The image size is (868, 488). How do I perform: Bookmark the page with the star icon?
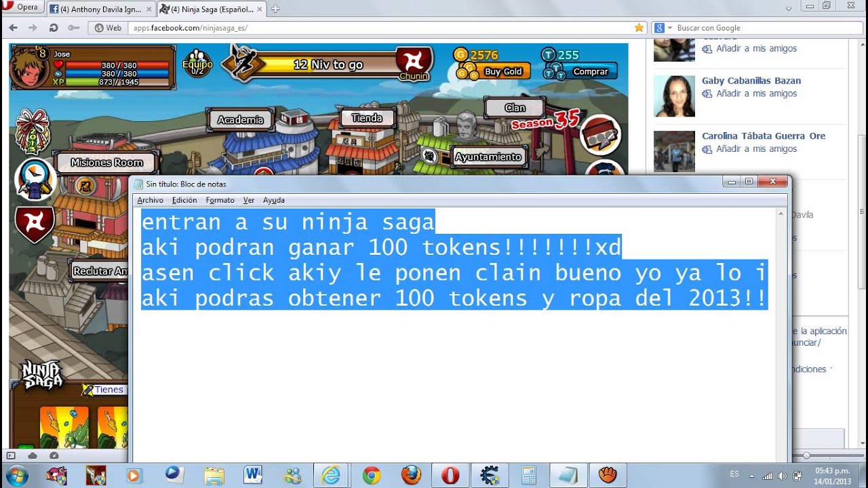[638, 28]
